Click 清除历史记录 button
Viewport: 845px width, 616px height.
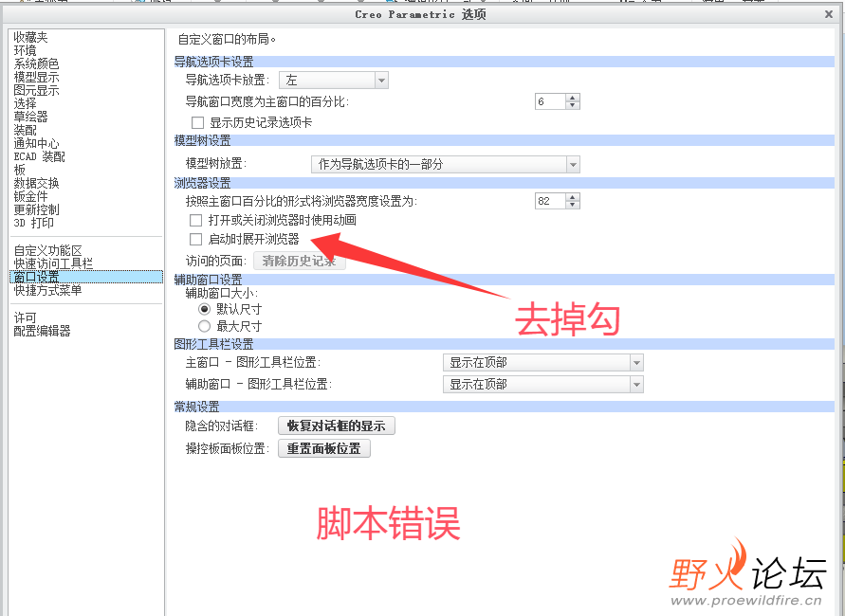(x=299, y=262)
